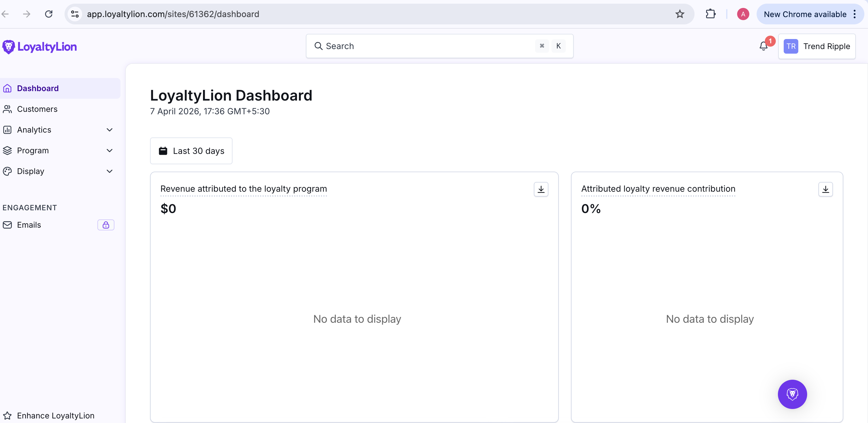Open the Chrome extensions puzzle icon
This screenshot has height=423, width=868.
tap(710, 14)
